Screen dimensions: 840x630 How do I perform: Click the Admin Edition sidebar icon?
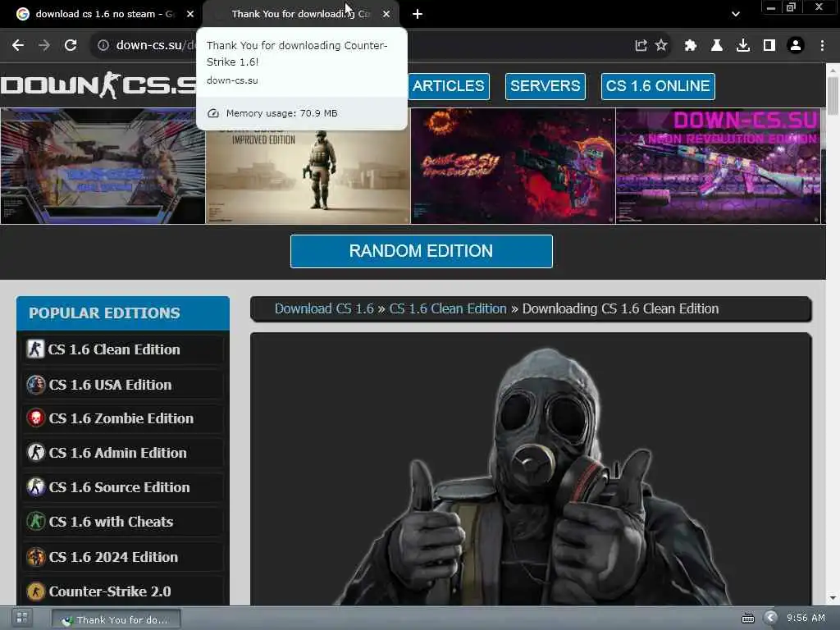pyautogui.click(x=36, y=453)
